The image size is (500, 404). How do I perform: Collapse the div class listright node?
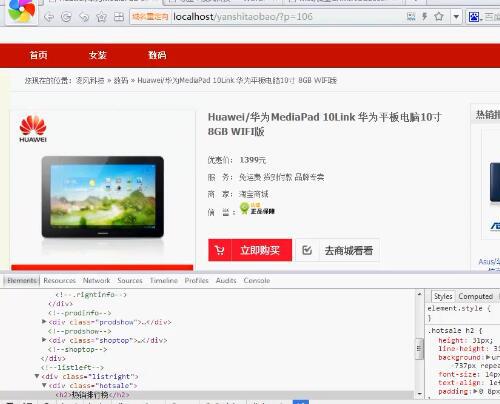click(x=37, y=376)
